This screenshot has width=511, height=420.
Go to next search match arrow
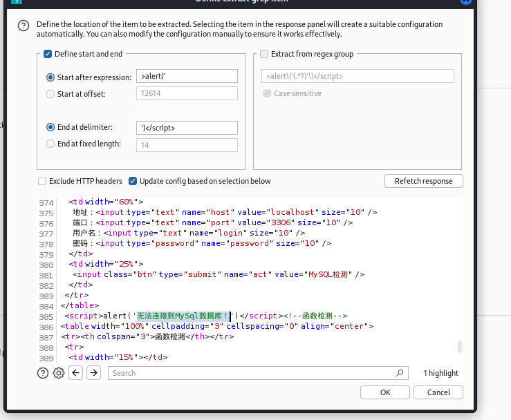click(x=93, y=373)
